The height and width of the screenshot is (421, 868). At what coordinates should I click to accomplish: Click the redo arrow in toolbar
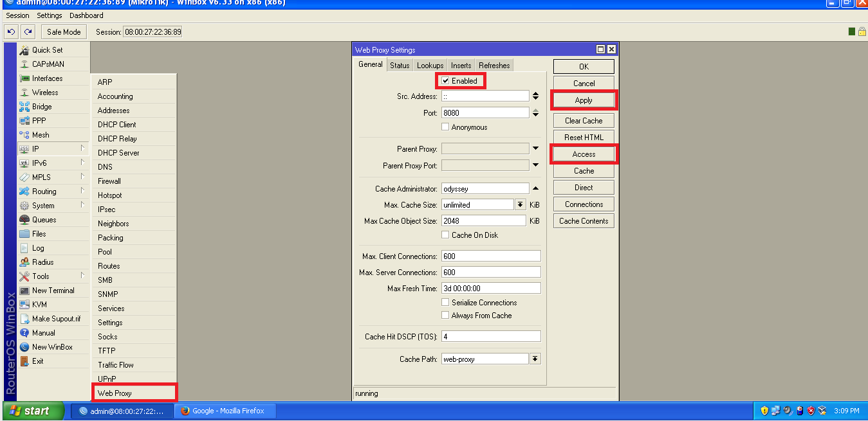coord(28,31)
